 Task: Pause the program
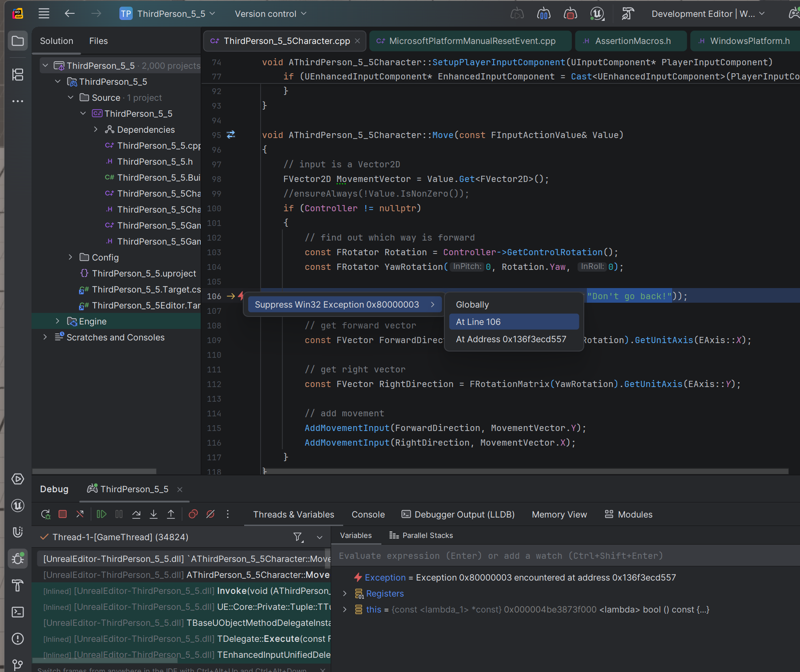pyautogui.click(x=119, y=514)
